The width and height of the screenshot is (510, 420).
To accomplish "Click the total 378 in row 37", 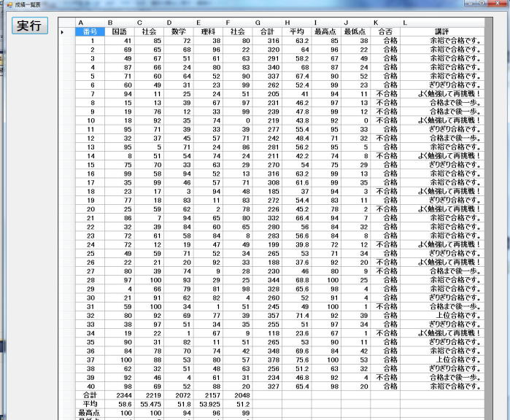I will point(267,360).
